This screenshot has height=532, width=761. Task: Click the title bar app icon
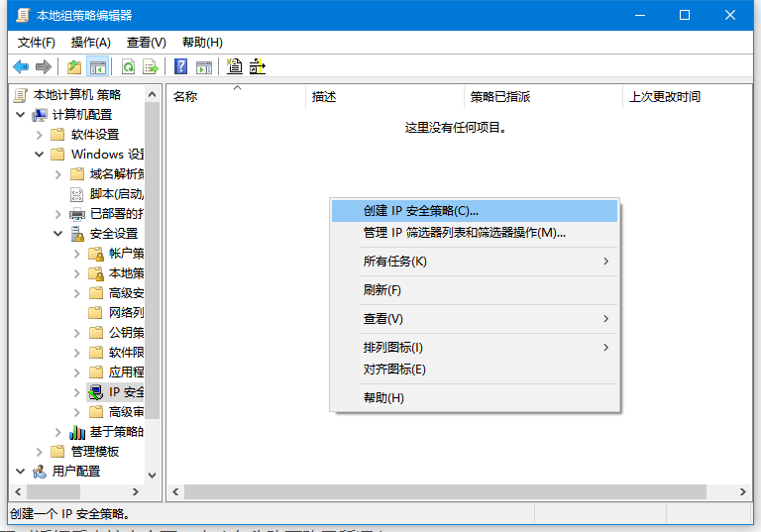coord(23,15)
